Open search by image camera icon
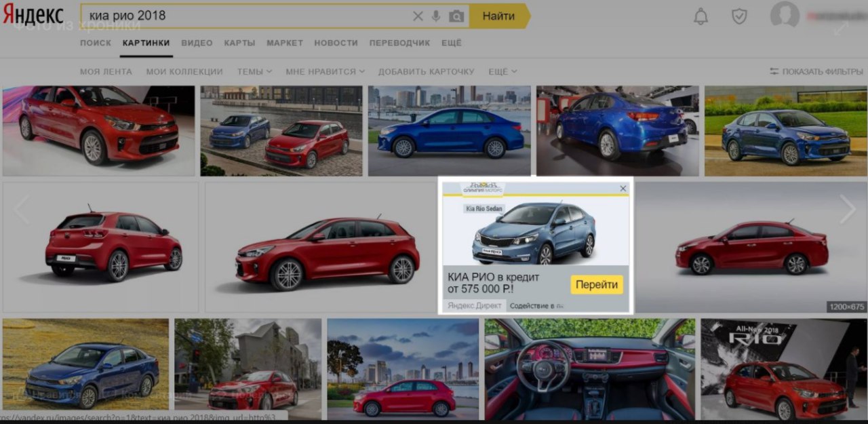The image size is (868, 424). (456, 16)
